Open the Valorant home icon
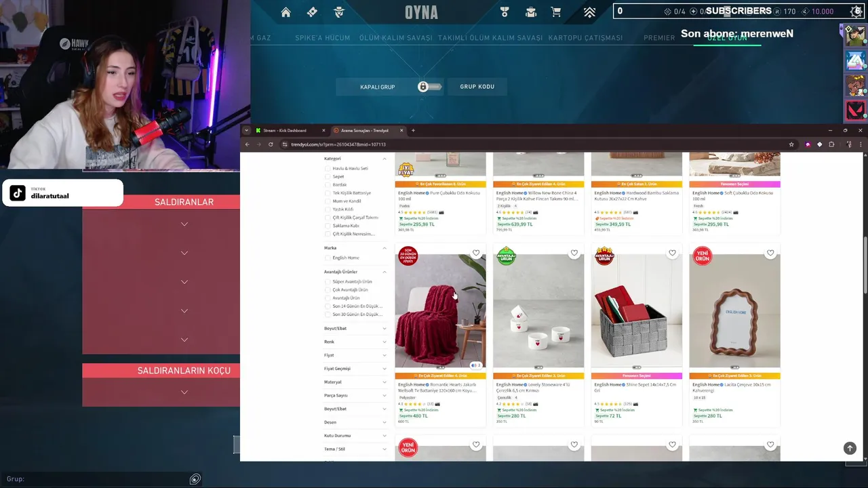 [x=286, y=12]
